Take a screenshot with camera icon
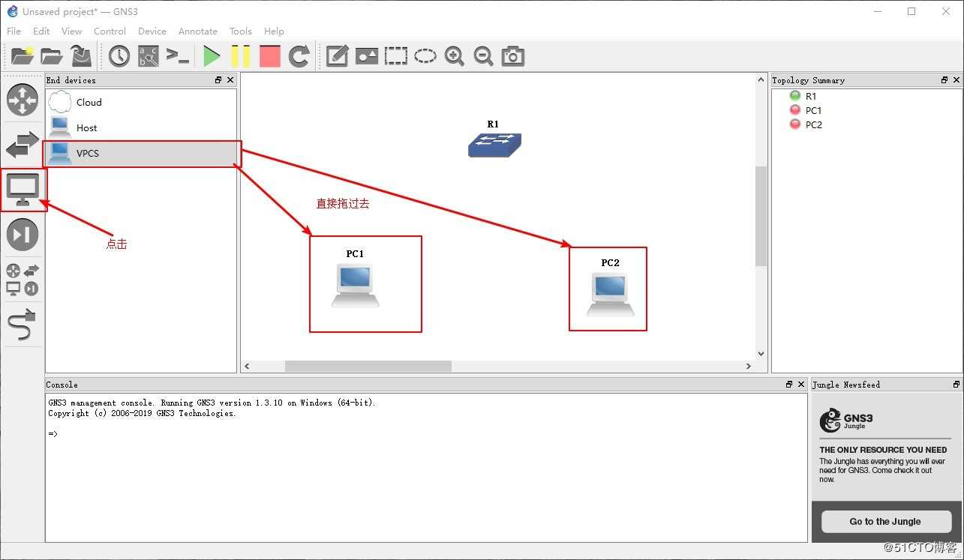Viewport: 964px width, 560px height. [513, 55]
